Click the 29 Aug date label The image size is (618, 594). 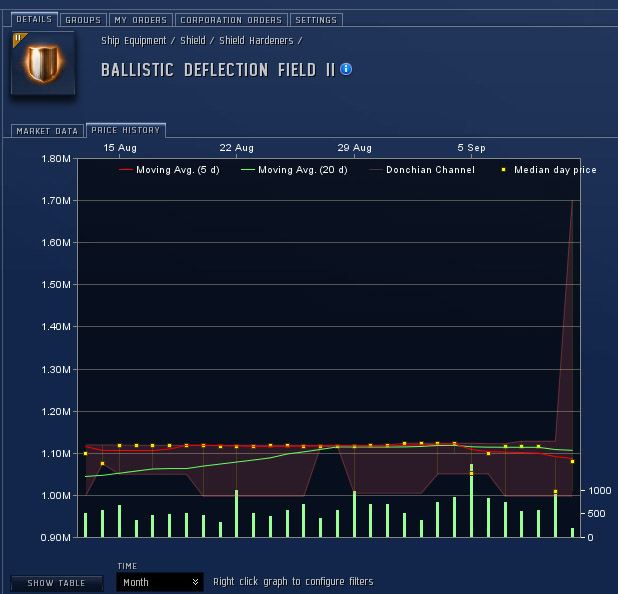click(x=354, y=148)
